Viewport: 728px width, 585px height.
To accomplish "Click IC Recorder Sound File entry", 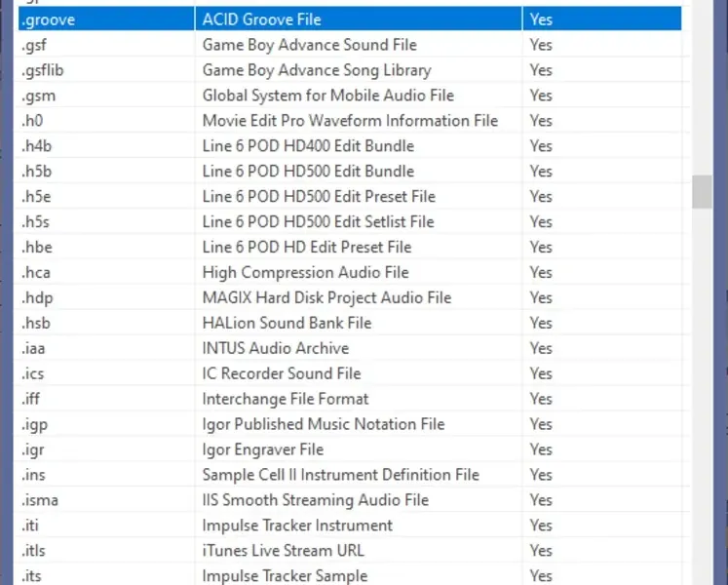I will tap(282, 373).
